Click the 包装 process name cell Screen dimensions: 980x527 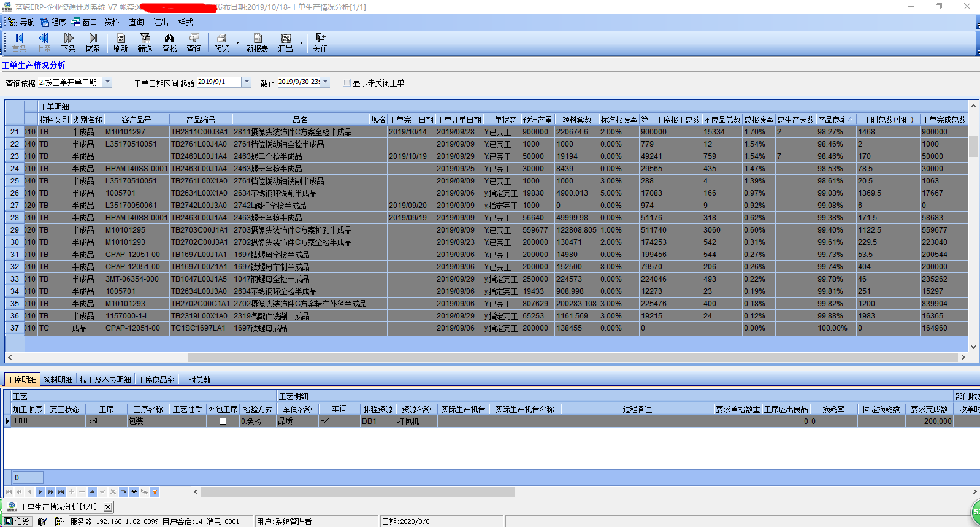click(x=148, y=421)
